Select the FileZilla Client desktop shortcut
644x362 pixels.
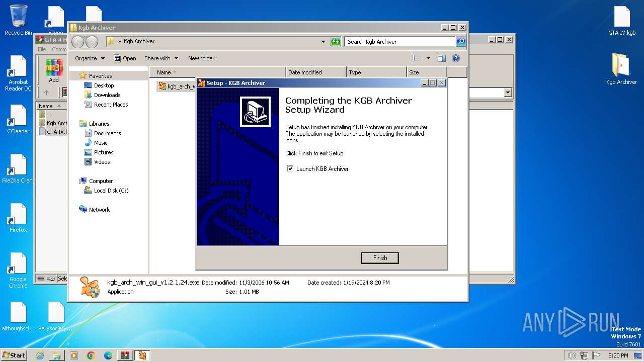18,169
